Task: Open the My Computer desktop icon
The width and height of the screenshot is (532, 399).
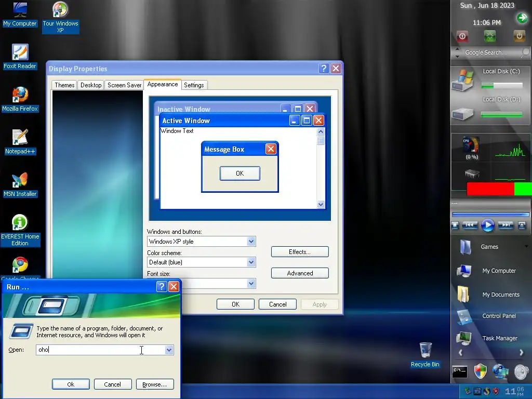Action: (x=20, y=14)
